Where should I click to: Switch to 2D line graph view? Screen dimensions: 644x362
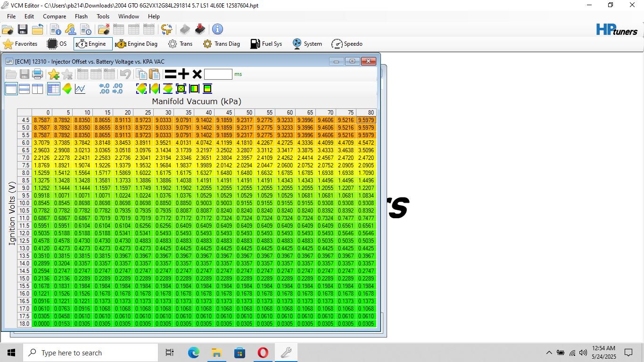[x=80, y=89]
